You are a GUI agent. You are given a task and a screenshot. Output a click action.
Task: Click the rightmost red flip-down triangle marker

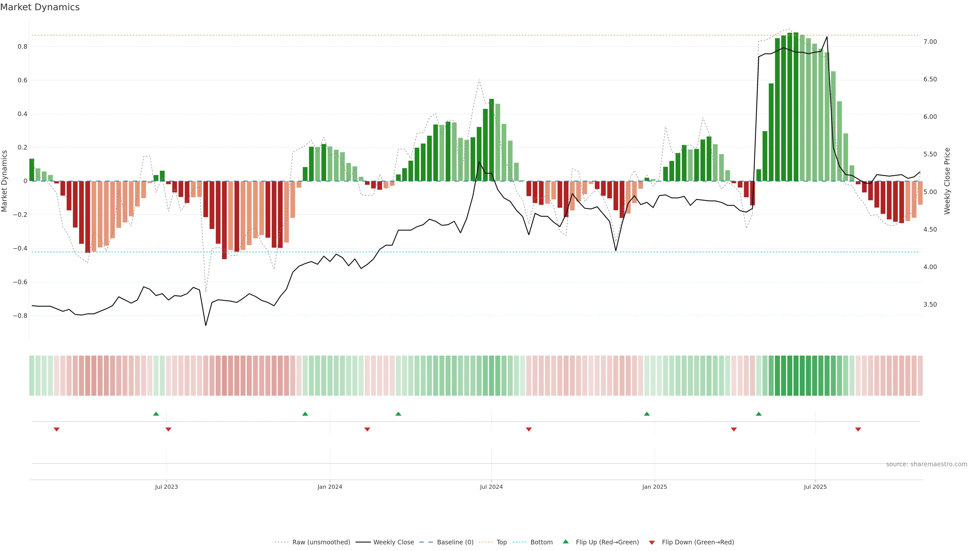(x=858, y=429)
